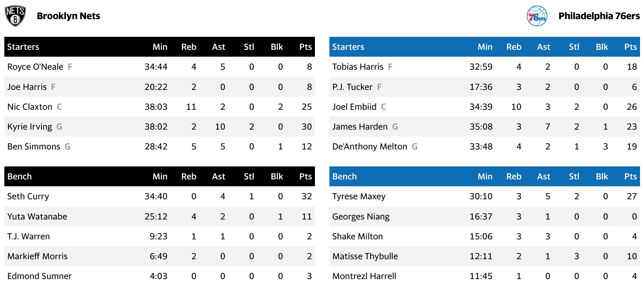Viewport: 644px width, 287px height.
Task: Click the Brooklyn Nets logo
Action: coord(15,16)
